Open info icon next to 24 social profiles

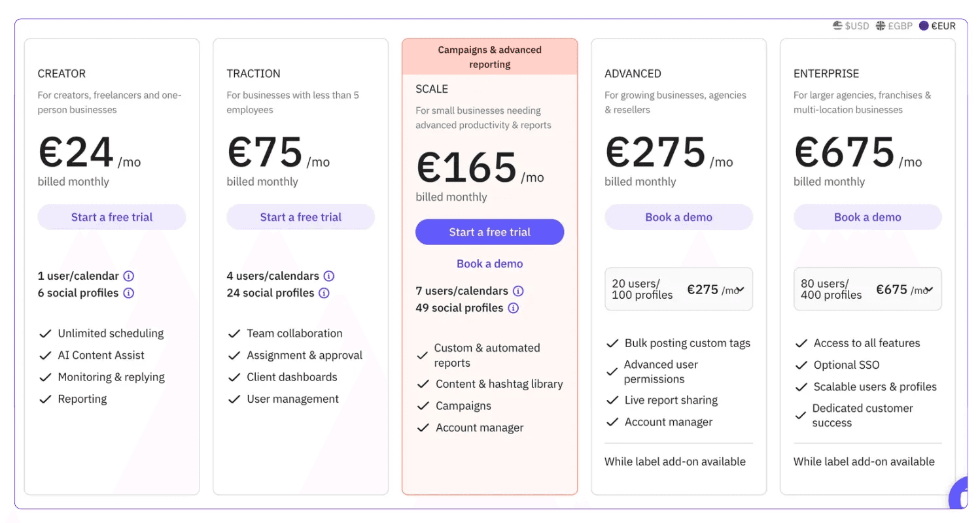[x=324, y=293]
